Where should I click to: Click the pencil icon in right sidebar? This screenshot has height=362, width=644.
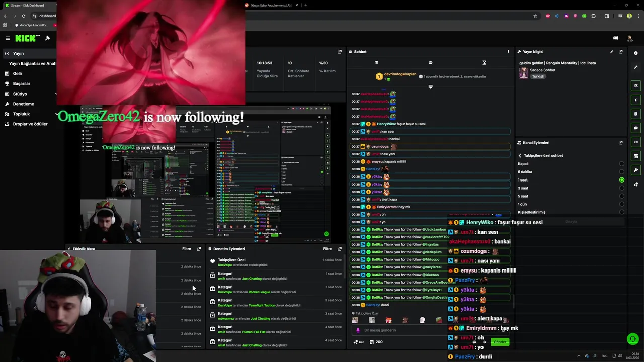point(636,67)
